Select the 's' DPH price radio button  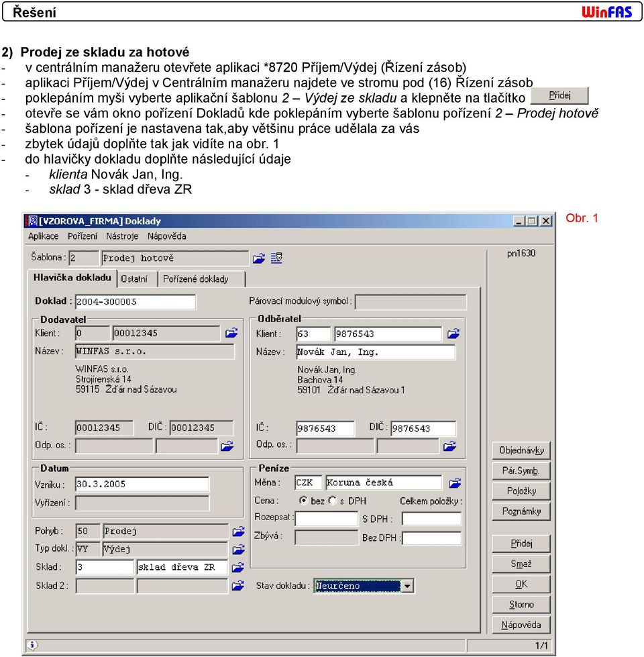click(333, 500)
